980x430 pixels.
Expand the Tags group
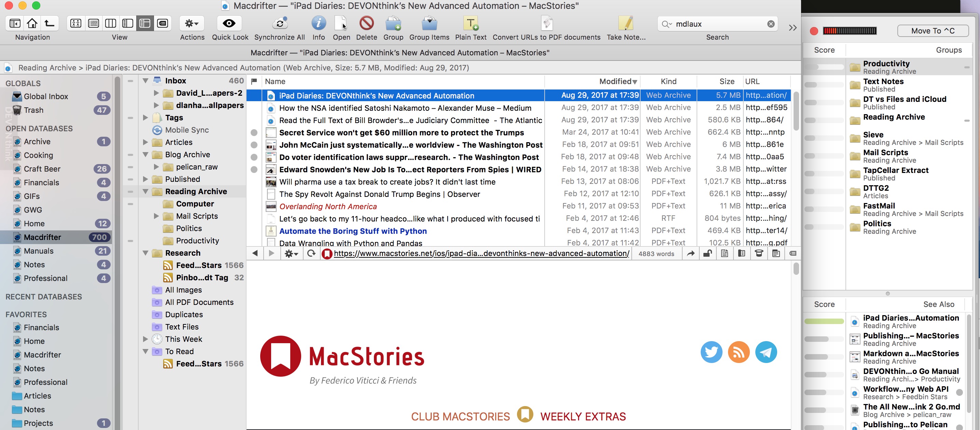(x=145, y=118)
